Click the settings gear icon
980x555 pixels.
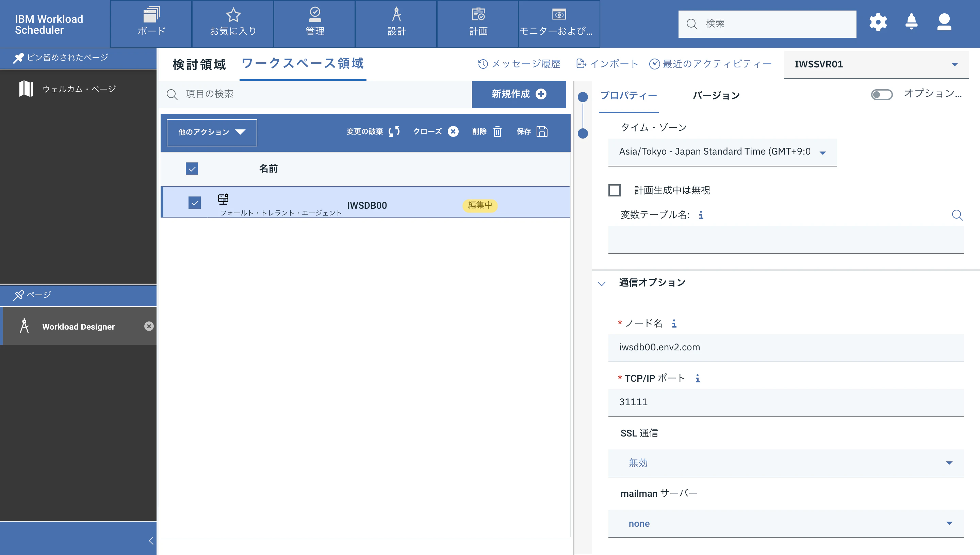pos(878,22)
